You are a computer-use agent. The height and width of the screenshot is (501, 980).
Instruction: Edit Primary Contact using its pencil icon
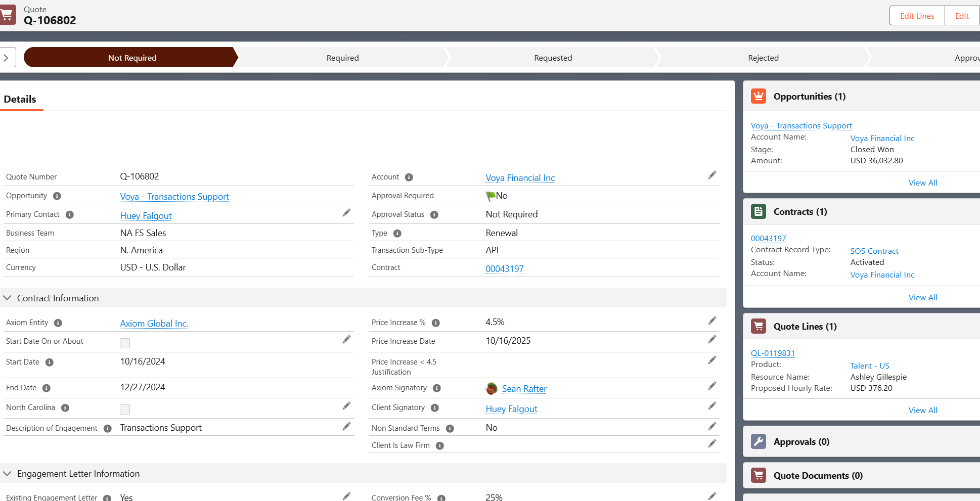point(346,213)
